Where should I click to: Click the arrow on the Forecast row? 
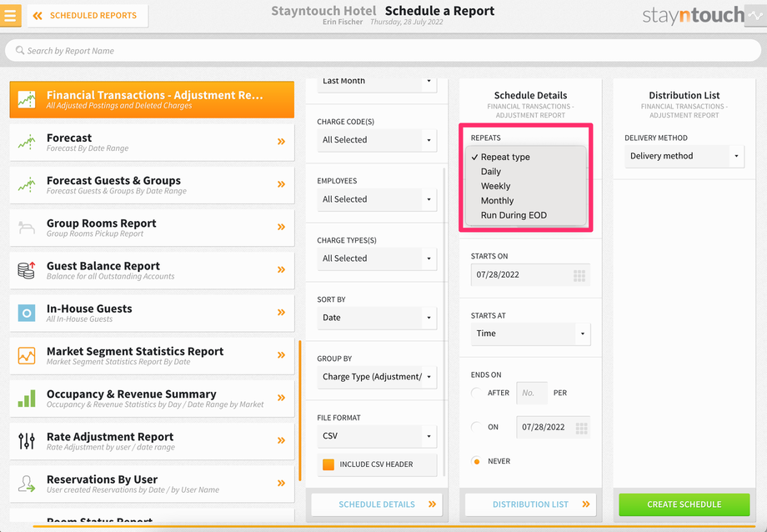coord(281,142)
